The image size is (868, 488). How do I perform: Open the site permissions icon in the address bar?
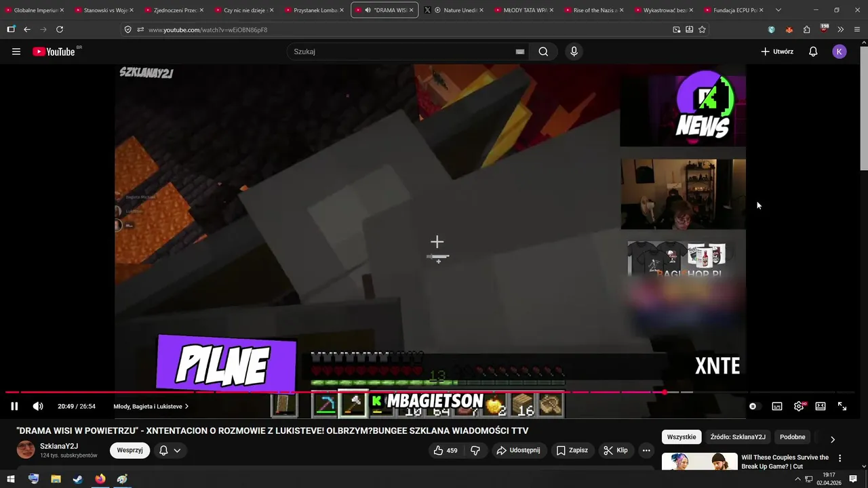click(140, 30)
